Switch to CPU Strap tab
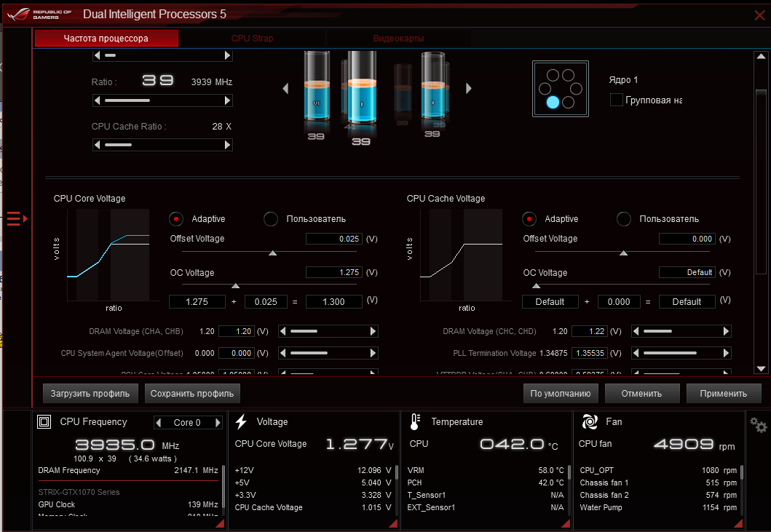 tap(252, 39)
